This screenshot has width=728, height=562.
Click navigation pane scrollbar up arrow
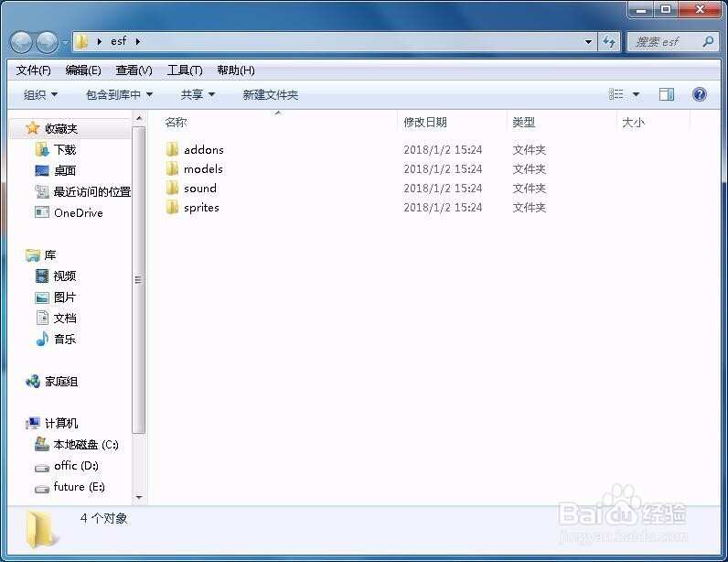coord(139,119)
